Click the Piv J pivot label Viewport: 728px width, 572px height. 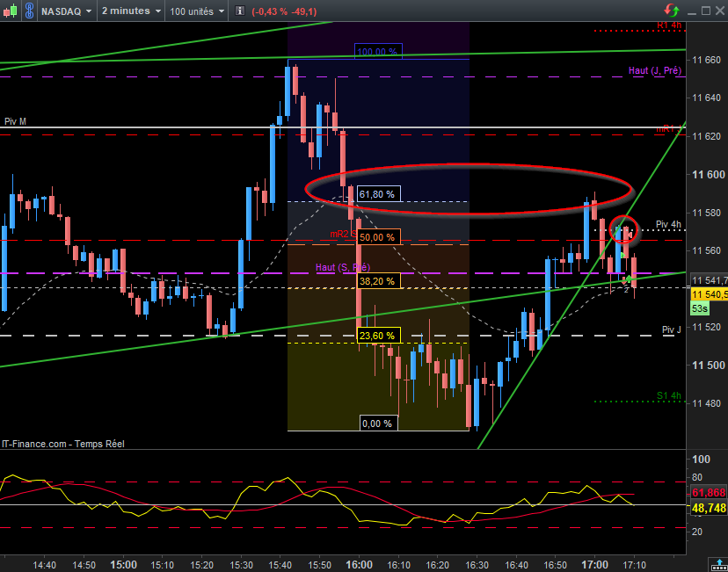pos(672,329)
